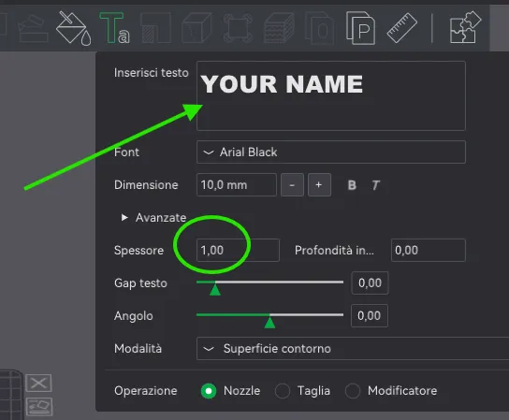Screen dimensions: 509x420
Task: Click the Angolo slider handle
Action: click(269, 322)
